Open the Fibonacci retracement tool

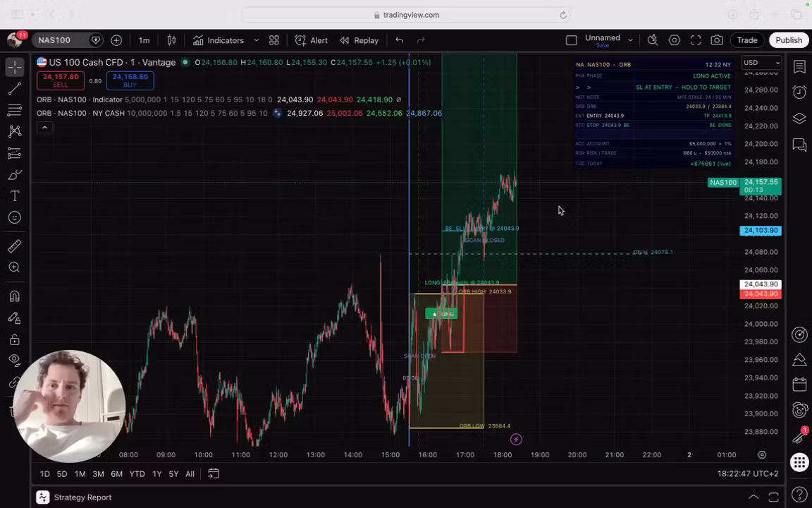14,110
